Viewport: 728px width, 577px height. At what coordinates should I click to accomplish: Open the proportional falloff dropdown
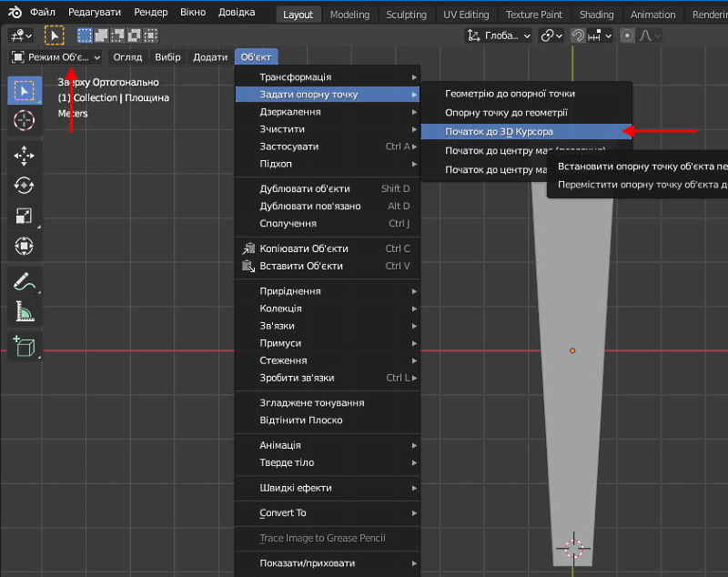click(650, 35)
